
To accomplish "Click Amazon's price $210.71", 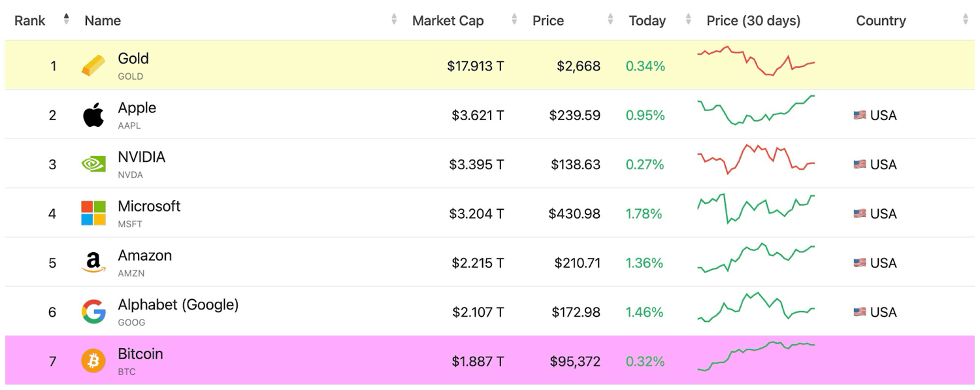I will (x=578, y=263).
